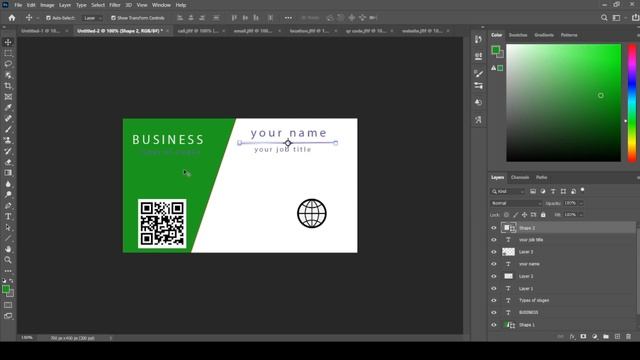Image resolution: width=640 pixels, height=360 pixels.
Task: Filter layers by type layers icon
Action: [553, 191]
